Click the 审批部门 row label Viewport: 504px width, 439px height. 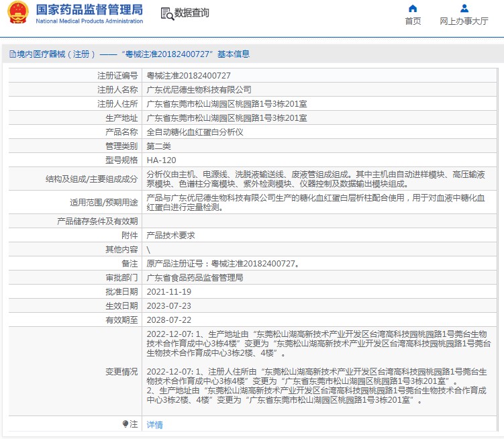[x=121, y=277]
